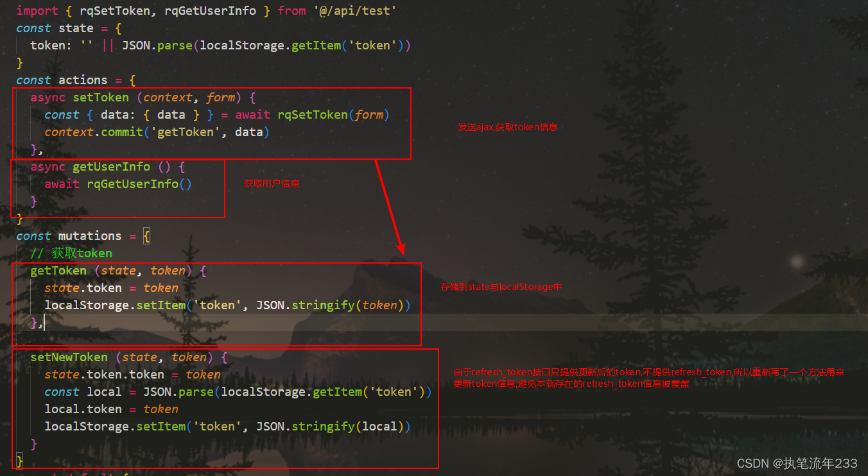
Task: Click the import line for '@/api/test'
Action: (x=206, y=11)
